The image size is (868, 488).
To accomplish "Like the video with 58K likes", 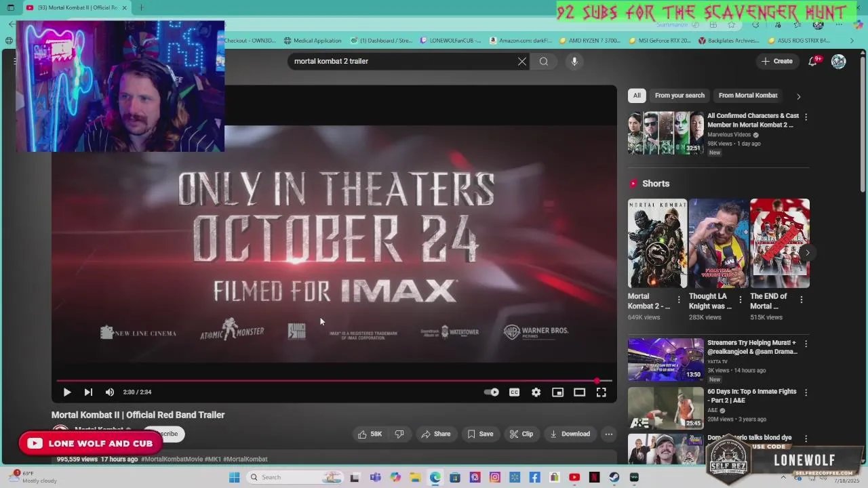I will coord(370,434).
